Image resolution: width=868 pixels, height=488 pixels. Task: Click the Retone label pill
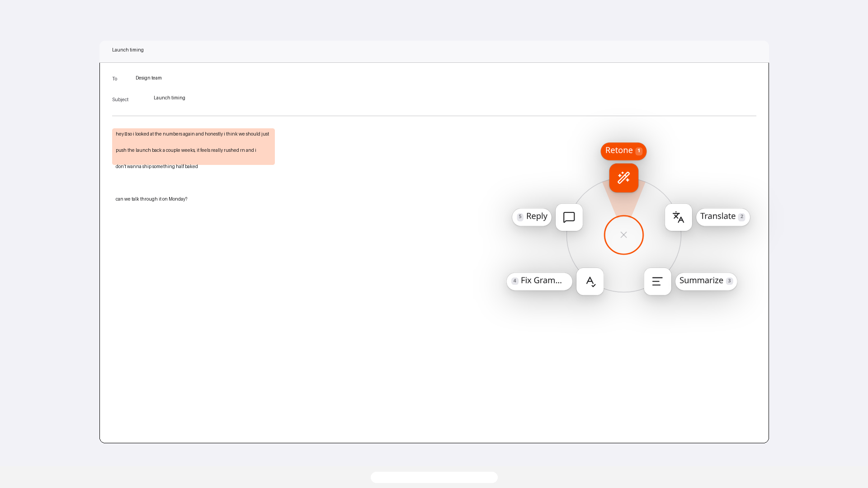[x=623, y=151]
